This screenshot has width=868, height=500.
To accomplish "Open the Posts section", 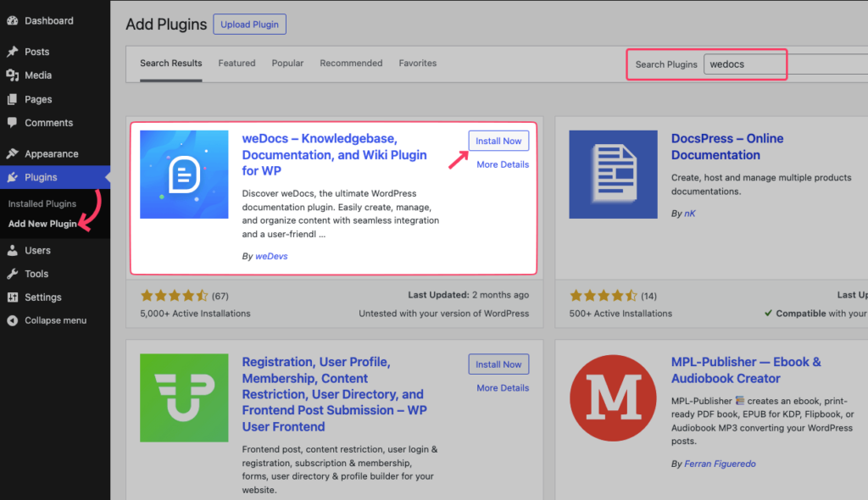I will point(36,51).
